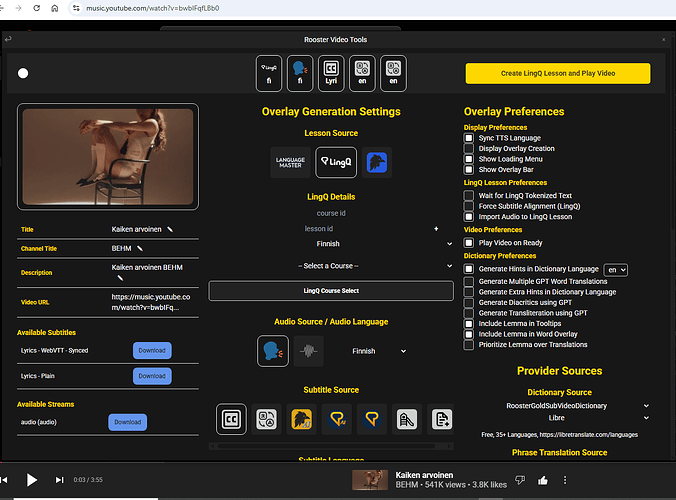Select the LingQ AI subtitle source icon
The image size is (676, 500).
coord(337,419)
